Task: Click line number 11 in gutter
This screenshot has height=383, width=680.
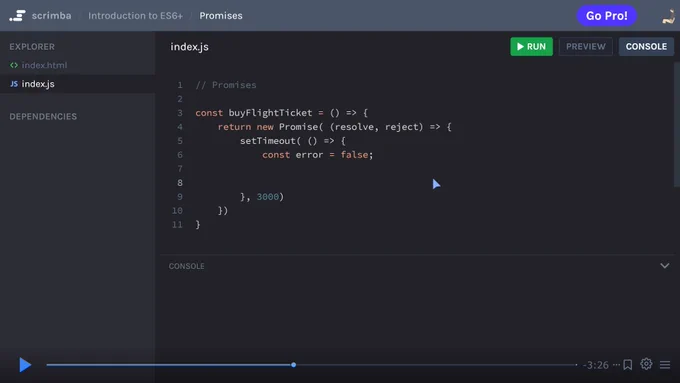Action: pyautogui.click(x=177, y=225)
